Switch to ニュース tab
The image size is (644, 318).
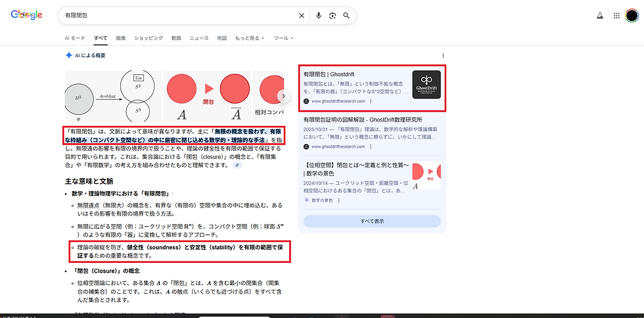click(x=199, y=38)
